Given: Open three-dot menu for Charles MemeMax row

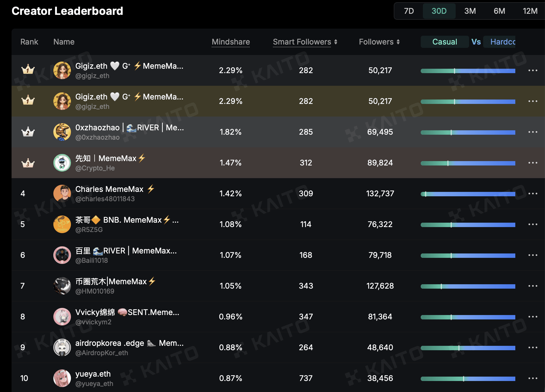Looking at the screenshot, I should 533,194.
